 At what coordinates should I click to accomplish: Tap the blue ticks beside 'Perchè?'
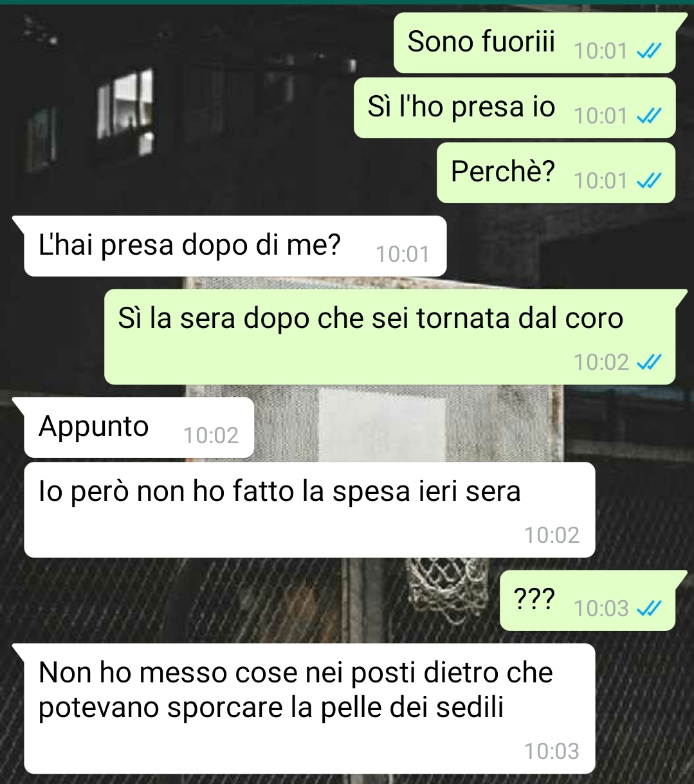click(x=648, y=181)
